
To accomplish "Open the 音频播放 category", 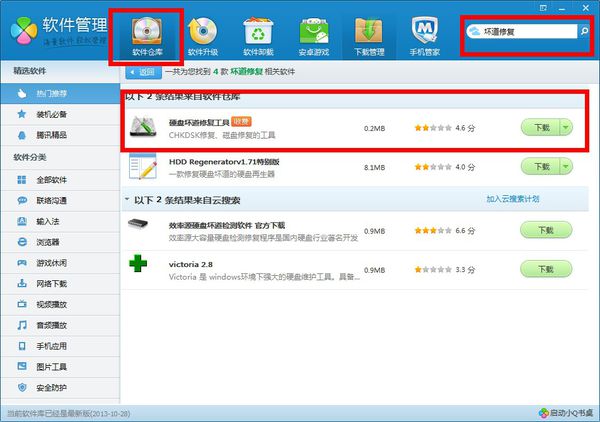I will tap(60, 325).
